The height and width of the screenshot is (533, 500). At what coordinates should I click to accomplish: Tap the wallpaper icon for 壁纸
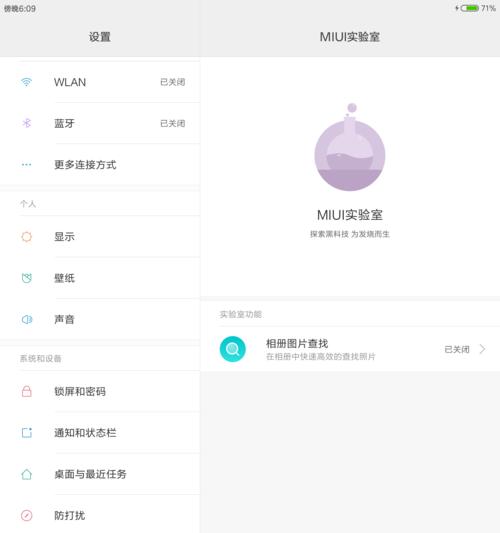(27, 278)
